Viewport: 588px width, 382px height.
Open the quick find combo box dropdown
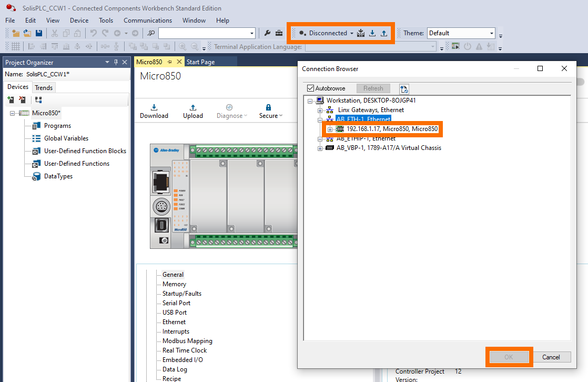tap(251, 33)
